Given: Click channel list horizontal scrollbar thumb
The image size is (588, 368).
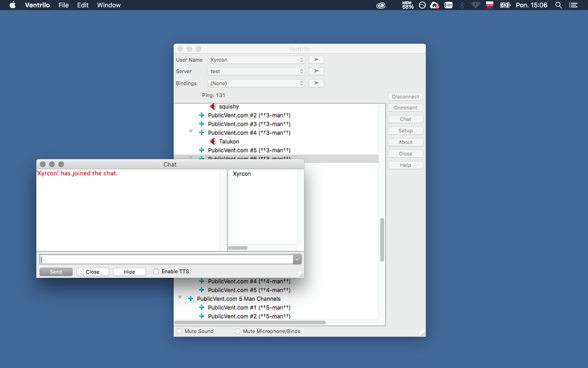Looking at the screenshot, I should [x=250, y=322].
